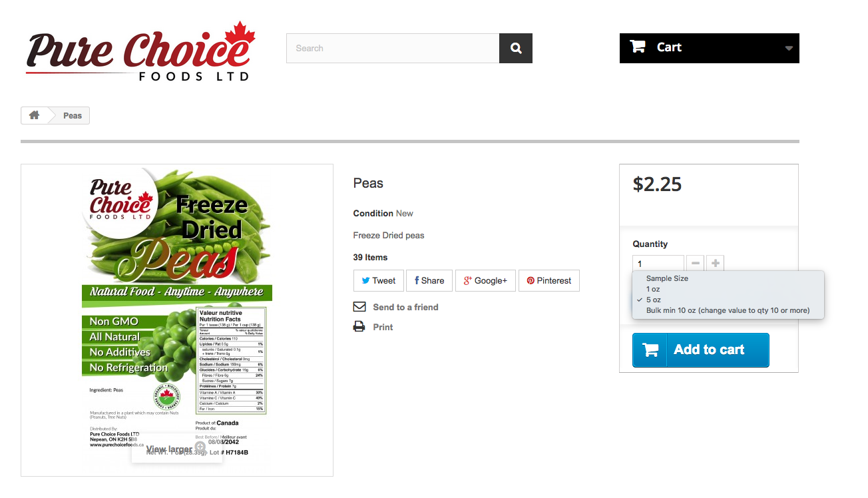Pick the Bulk min 10 oz option
This screenshot has height=498, width=868.
coord(728,310)
